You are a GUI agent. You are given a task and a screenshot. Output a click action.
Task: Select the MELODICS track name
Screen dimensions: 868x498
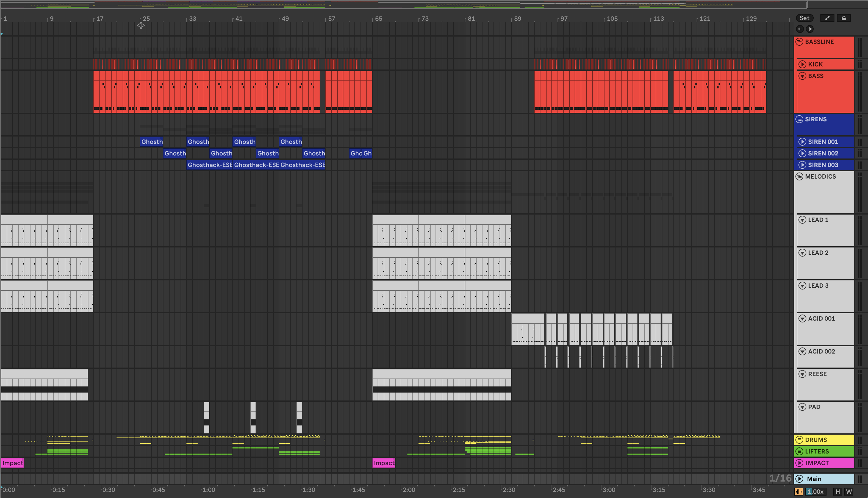820,176
